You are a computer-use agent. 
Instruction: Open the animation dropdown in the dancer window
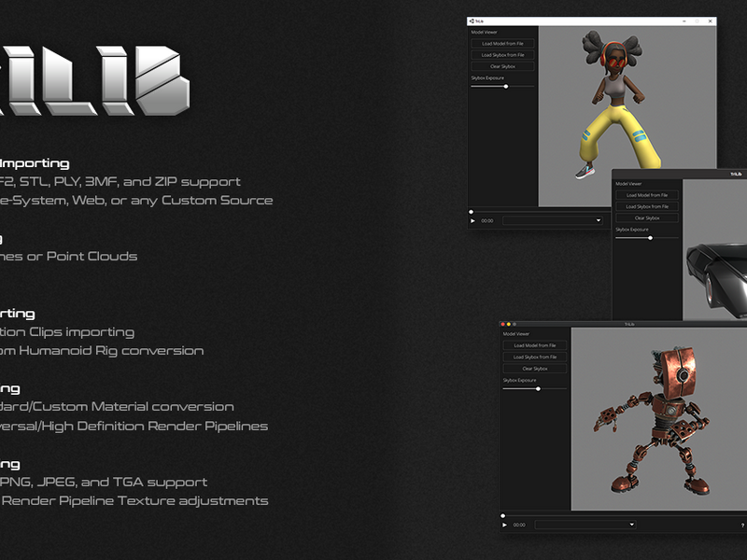point(553,220)
